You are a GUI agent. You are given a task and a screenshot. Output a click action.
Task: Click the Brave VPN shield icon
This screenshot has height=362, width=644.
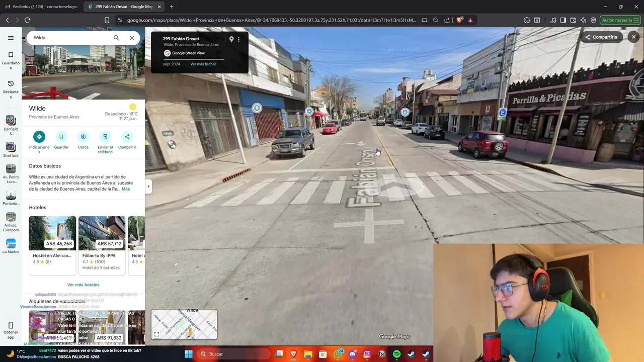point(593,20)
